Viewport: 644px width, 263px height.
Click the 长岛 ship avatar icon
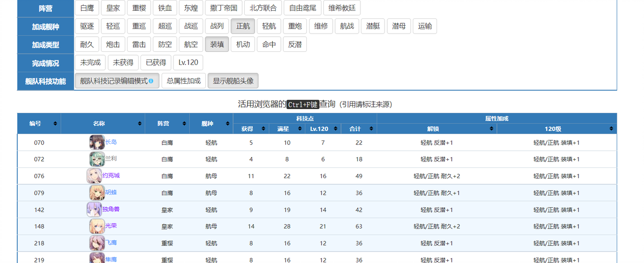pos(97,142)
